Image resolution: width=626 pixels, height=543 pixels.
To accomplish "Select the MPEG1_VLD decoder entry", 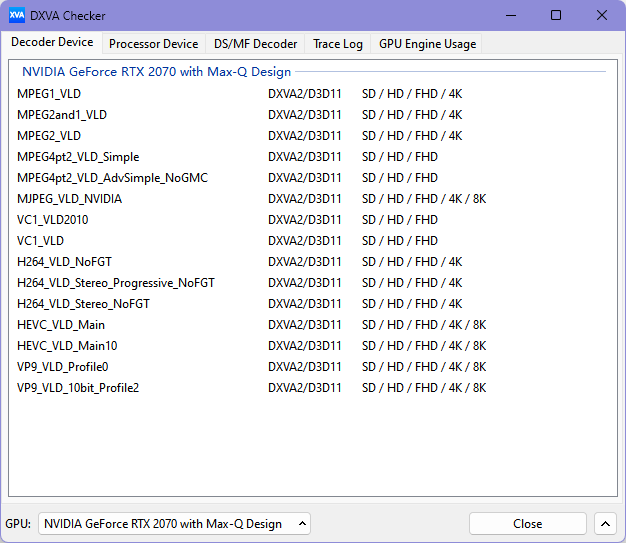I will (49, 94).
